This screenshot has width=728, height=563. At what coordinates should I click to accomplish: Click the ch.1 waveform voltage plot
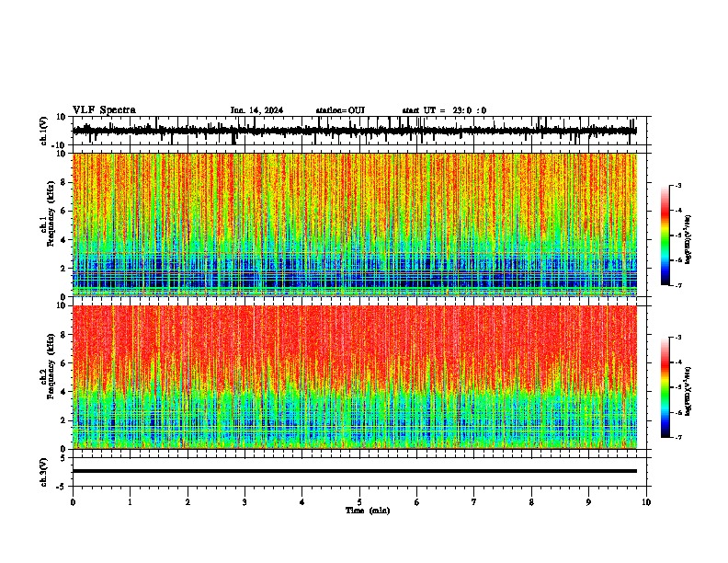[359, 131]
